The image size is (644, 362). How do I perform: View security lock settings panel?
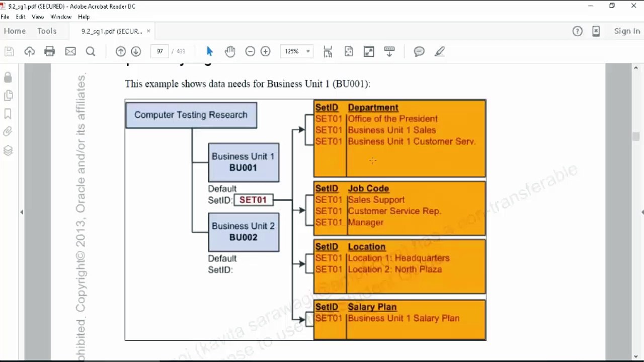(x=8, y=77)
